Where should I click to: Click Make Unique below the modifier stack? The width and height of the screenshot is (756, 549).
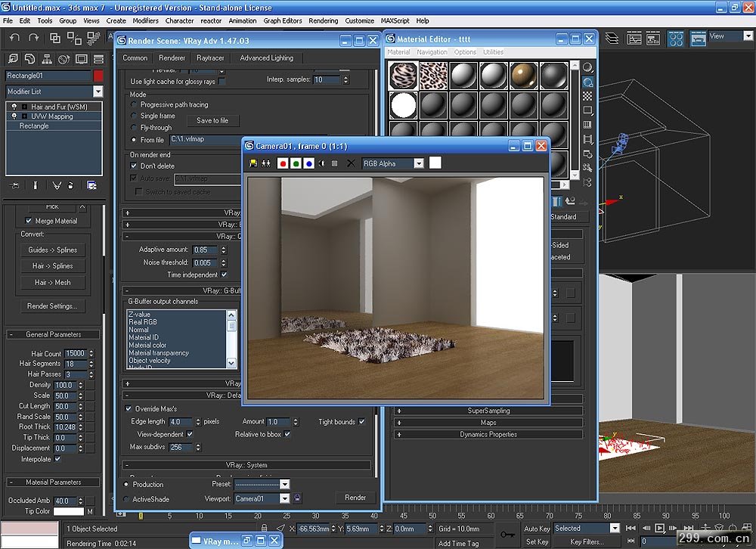coord(57,185)
